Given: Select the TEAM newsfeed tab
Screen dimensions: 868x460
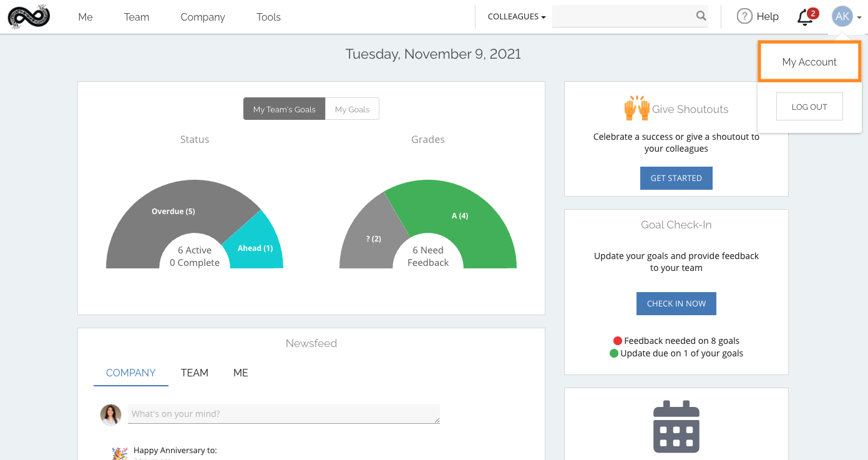Looking at the screenshot, I should coord(195,373).
